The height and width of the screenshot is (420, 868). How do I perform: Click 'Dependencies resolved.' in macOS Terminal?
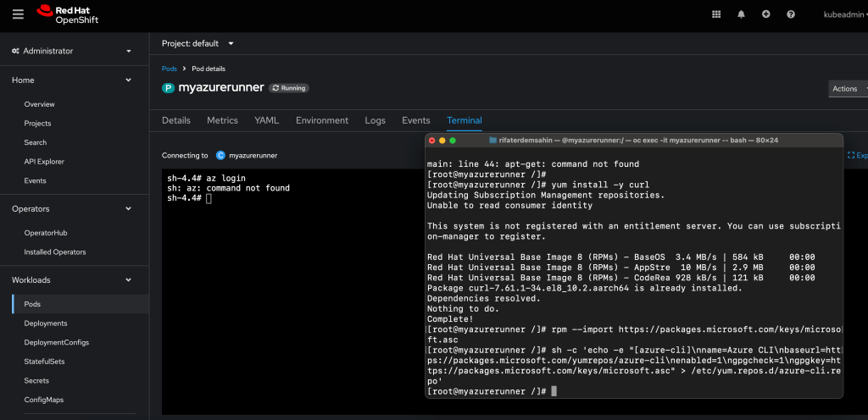tap(484, 298)
